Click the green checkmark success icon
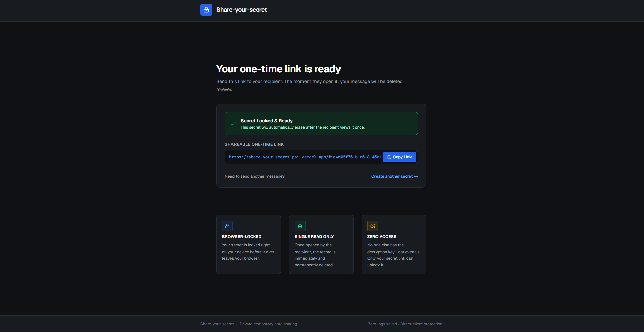 click(233, 124)
